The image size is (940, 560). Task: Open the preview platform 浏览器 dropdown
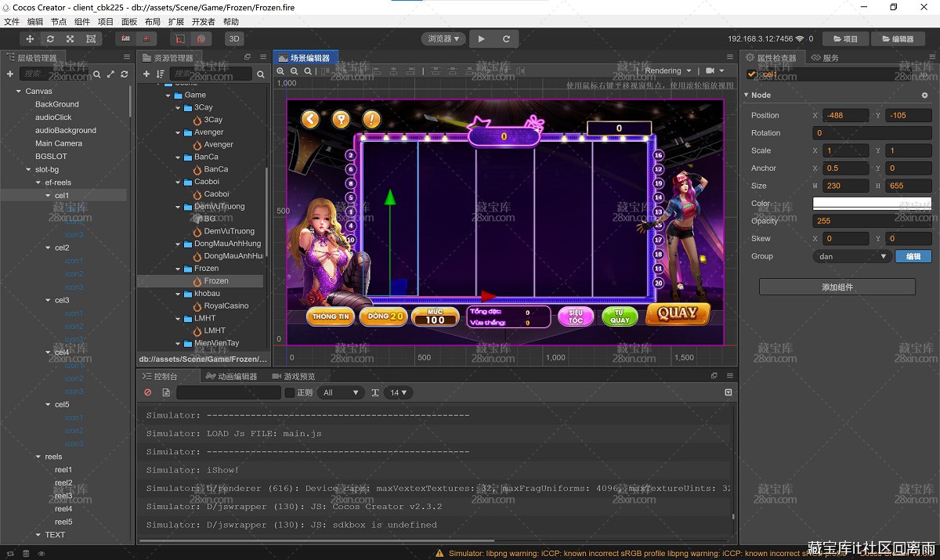[443, 38]
